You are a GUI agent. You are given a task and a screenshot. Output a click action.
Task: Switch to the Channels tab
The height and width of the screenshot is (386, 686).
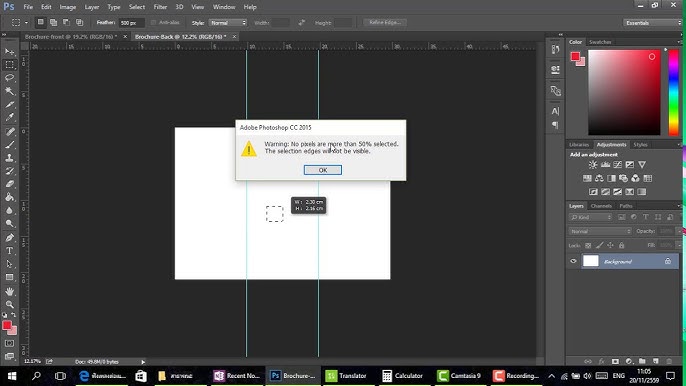[x=601, y=206]
